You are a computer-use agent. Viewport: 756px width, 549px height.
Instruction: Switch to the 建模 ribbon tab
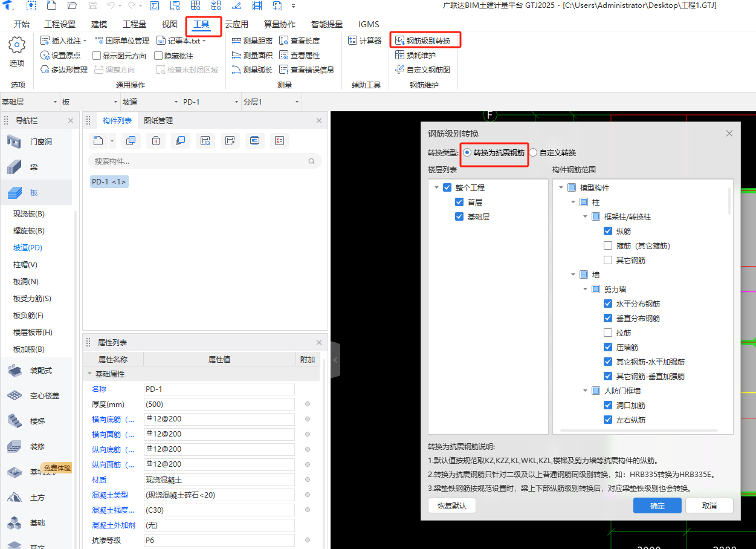(99, 24)
